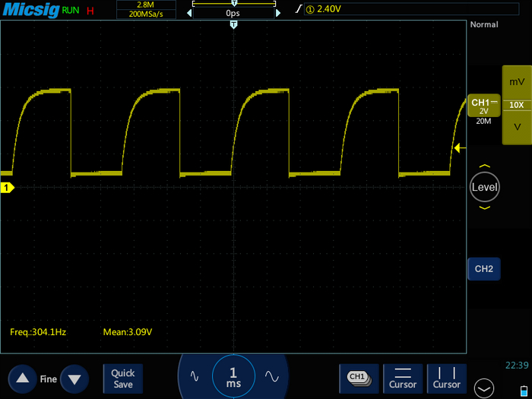The width and height of the screenshot is (532, 399).
Task: Decrease timebase with left waveform icon
Action: click(195, 375)
